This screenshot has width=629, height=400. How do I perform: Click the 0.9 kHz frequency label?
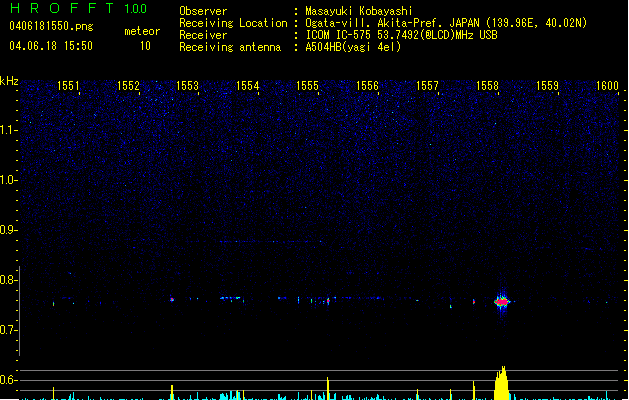[x=8, y=230]
